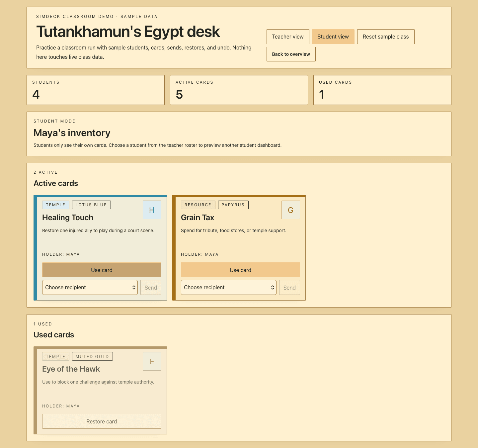Screen dimensions: 478x448
Task: Open recipient dropdown for Grain Tax
Action: click(229, 287)
